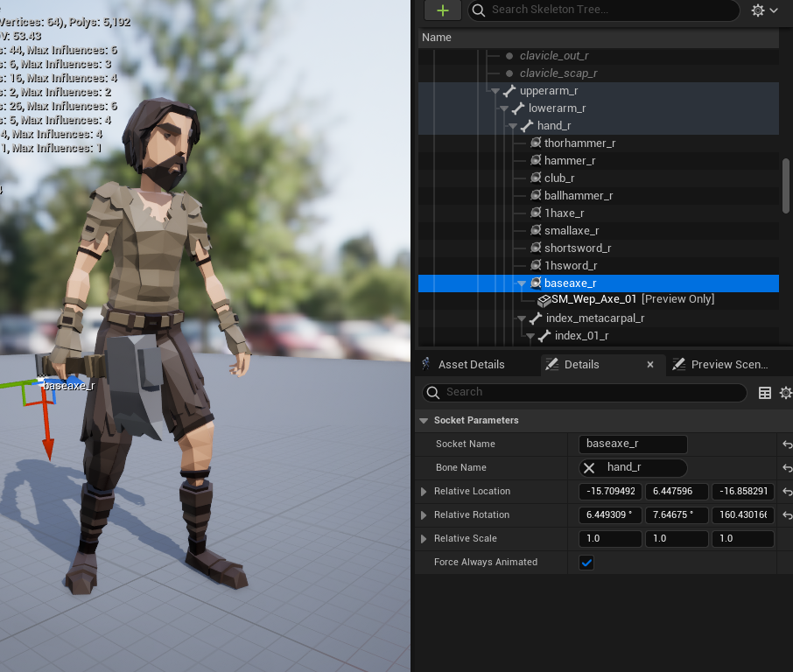Click the skeleton tree vertical scrollbar
The height and width of the screenshot is (672, 793).
click(x=786, y=185)
